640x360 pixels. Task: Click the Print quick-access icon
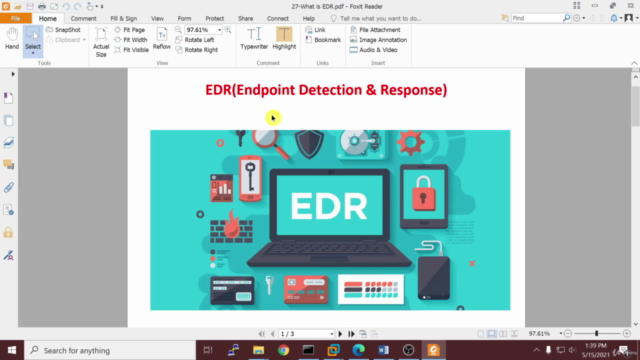click(42, 6)
